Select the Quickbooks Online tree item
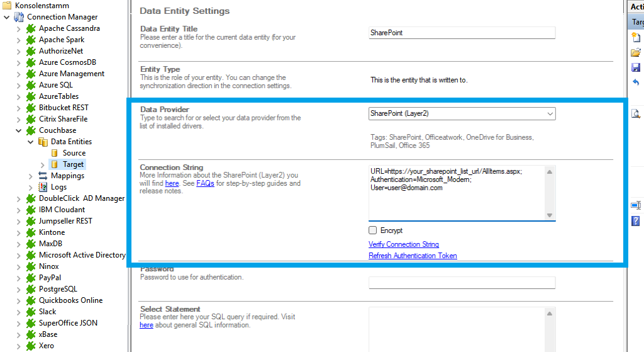Image resolution: width=644 pixels, height=352 pixels. pyautogui.click(x=70, y=300)
